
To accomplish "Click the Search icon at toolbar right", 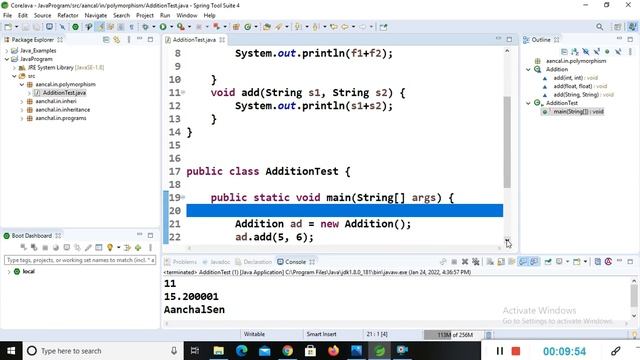I will tap(600, 27).
